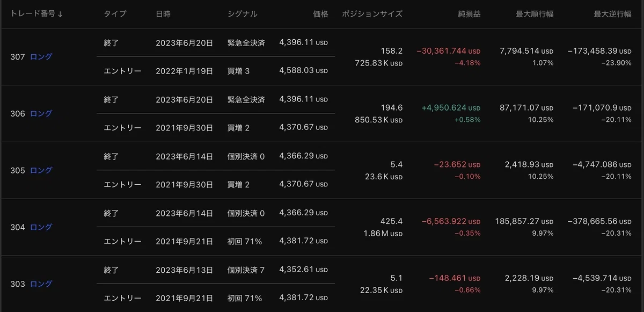This screenshot has height=312, width=644.
Task: Click the 純損益 column header
Action: click(470, 14)
